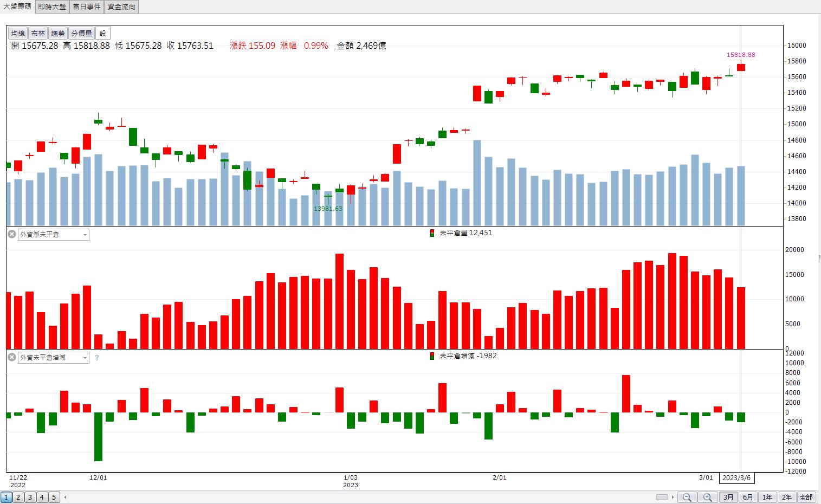Open the 資金流向 tab
This screenshot has width=821, height=504.
click(x=121, y=7)
